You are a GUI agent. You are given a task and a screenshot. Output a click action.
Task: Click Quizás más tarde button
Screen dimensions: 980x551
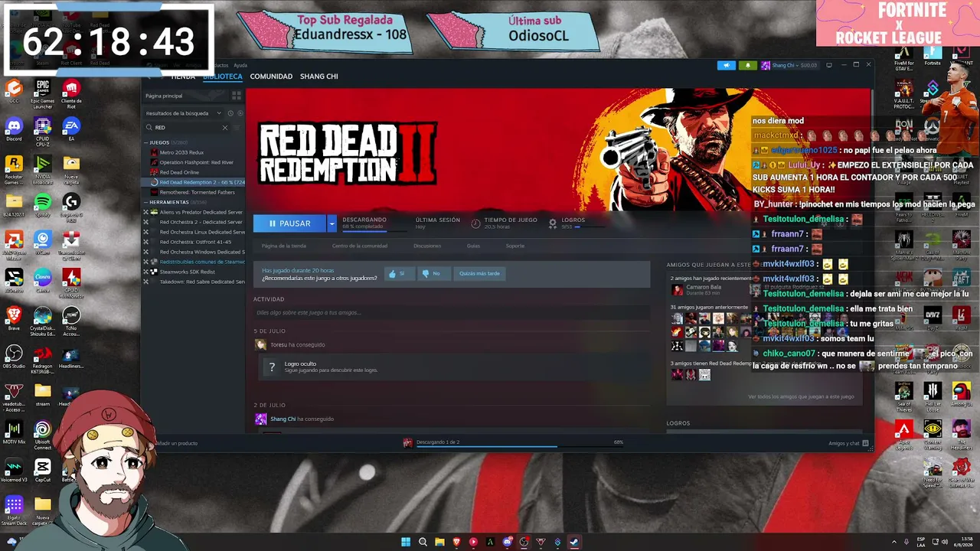tap(479, 273)
